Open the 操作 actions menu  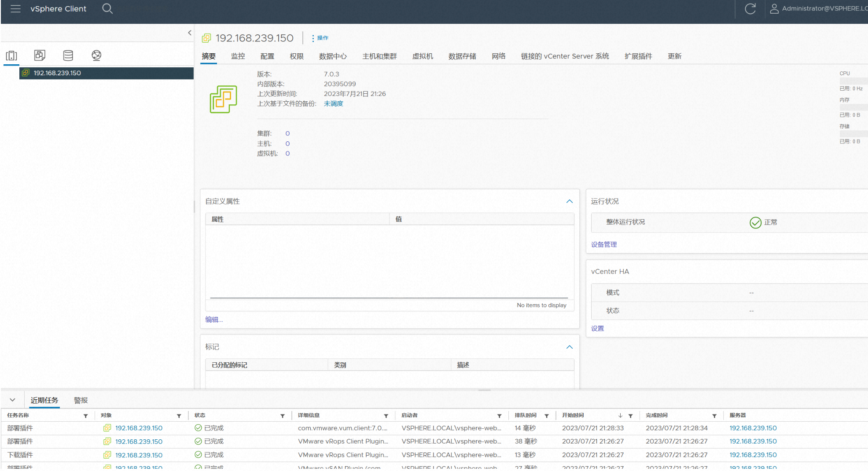320,38
